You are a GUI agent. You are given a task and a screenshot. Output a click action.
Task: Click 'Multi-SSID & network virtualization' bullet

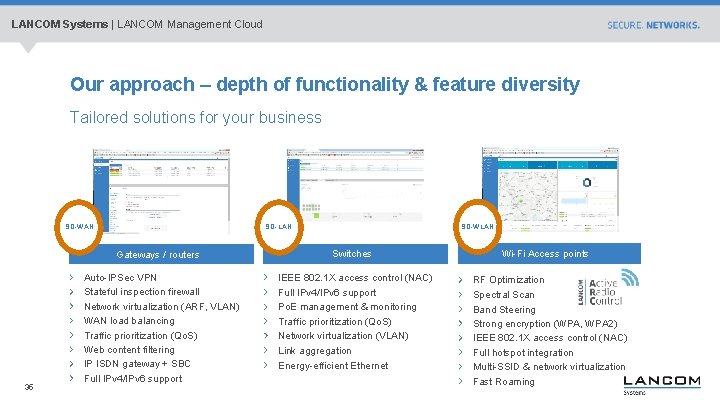click(x=549, y=367)
